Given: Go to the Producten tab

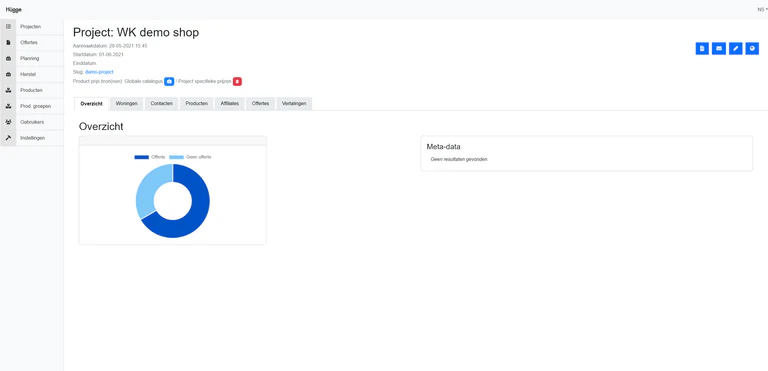Looking at the screenshot, I should point(196,104).
